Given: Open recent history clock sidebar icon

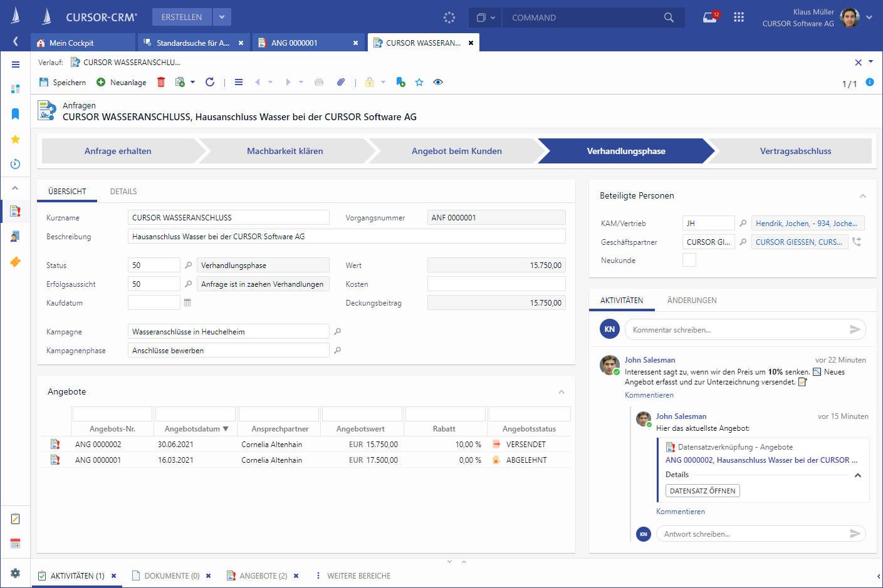Looking at the screenshot, I should [16, 164].
